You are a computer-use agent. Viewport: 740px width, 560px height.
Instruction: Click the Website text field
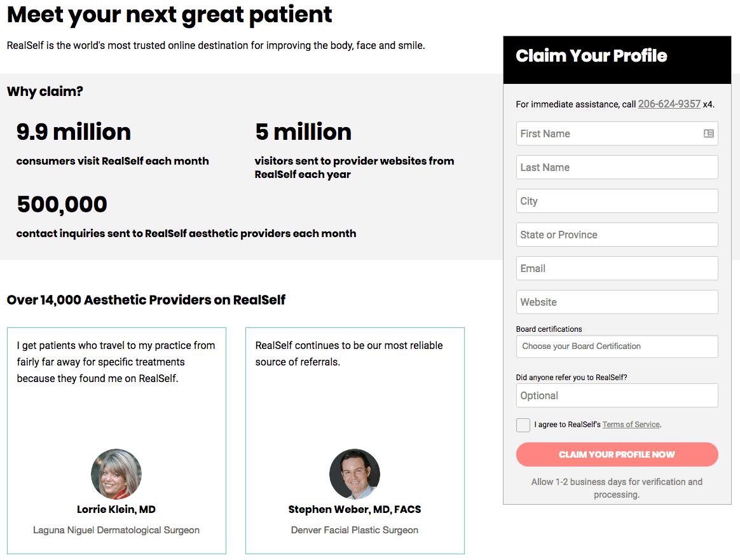[x=617, y=302]
